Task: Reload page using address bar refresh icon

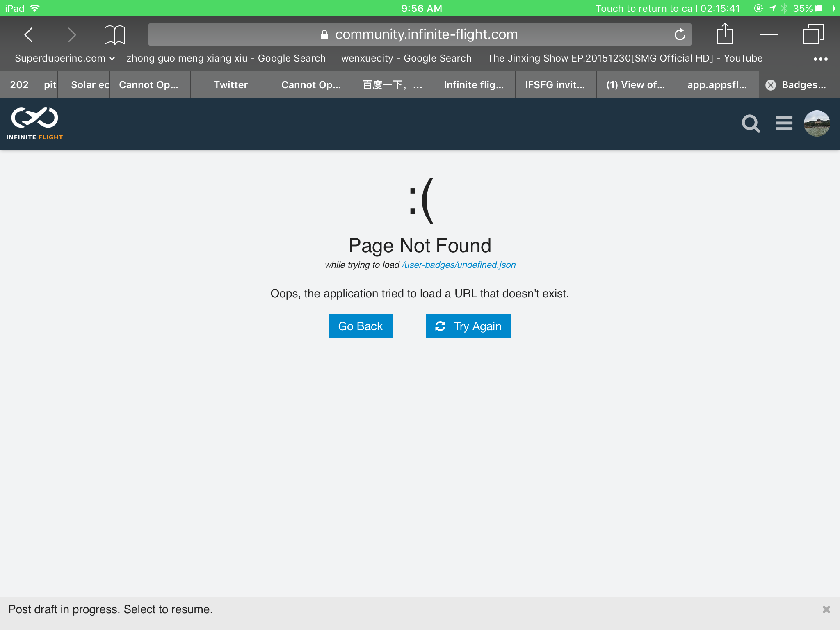Action: (x=680, y=34)
